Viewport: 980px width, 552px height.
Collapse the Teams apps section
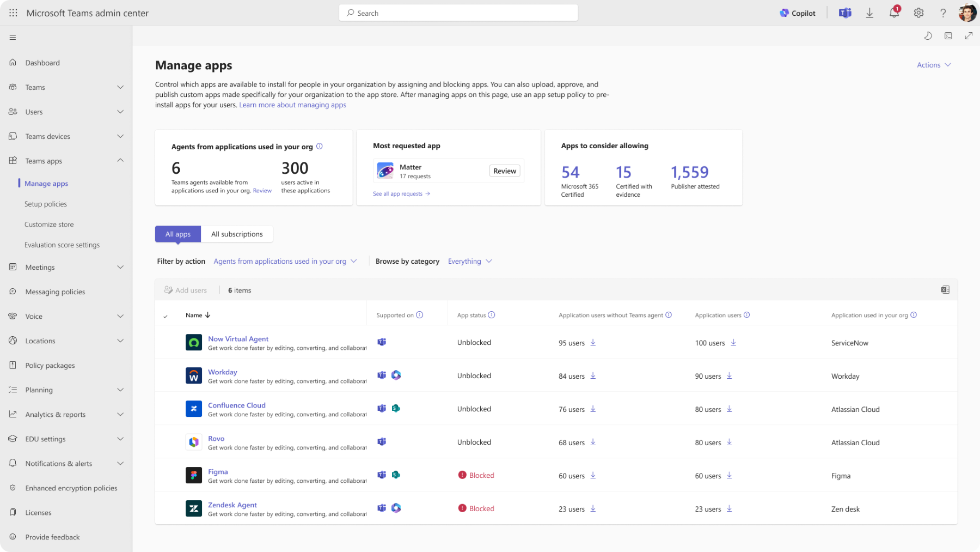point(120,161)
